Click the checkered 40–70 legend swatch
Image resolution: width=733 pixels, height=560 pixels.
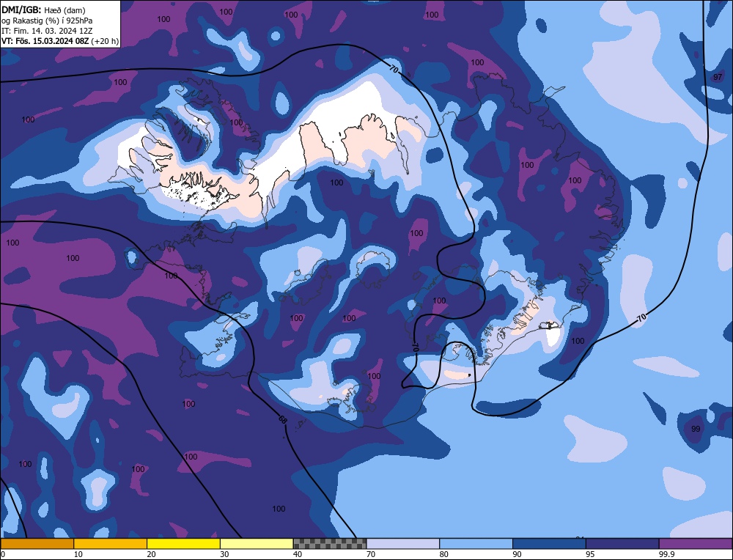(x=330, y=544)
